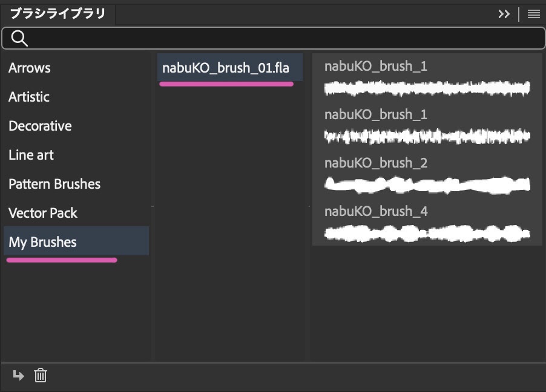Screen dimensions: 546x392
Task: Delete the selected brush with the trash icon
Action: coord(41,376)
